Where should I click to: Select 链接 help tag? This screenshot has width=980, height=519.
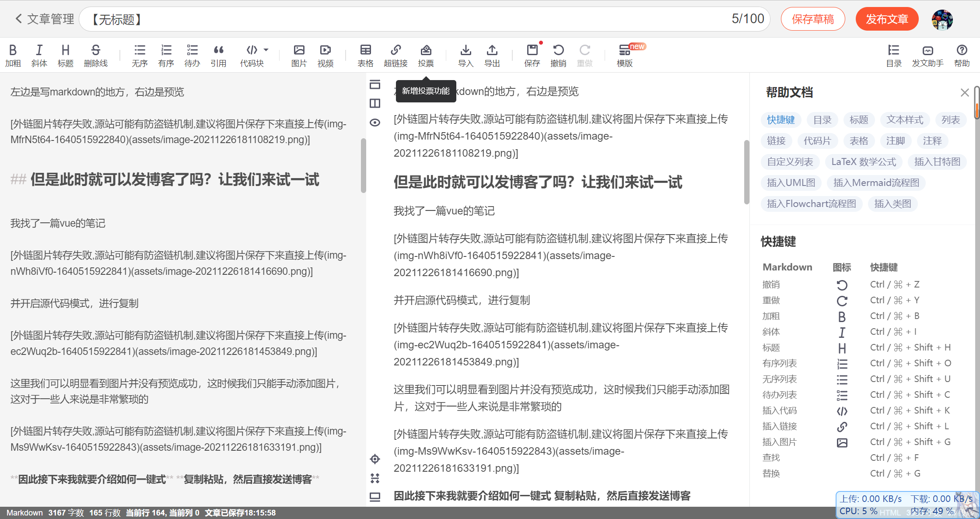pos(777,141)
